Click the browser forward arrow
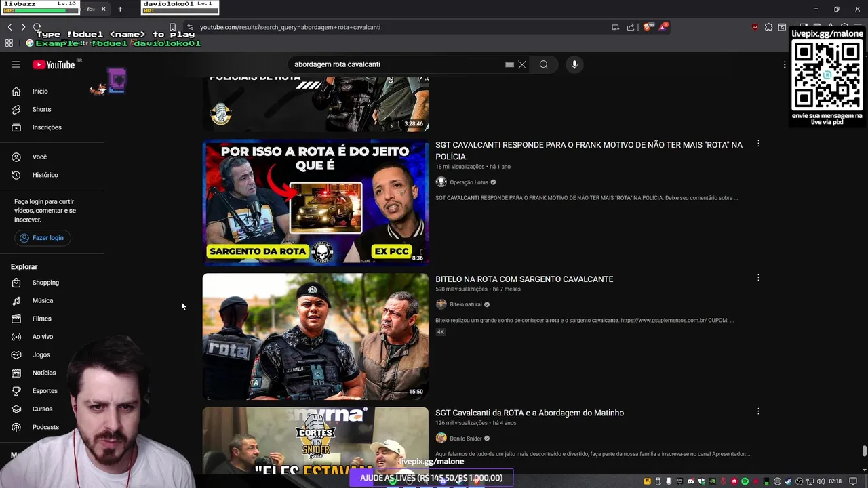Screen dimensions: 868x488 [x=23, y=27]
